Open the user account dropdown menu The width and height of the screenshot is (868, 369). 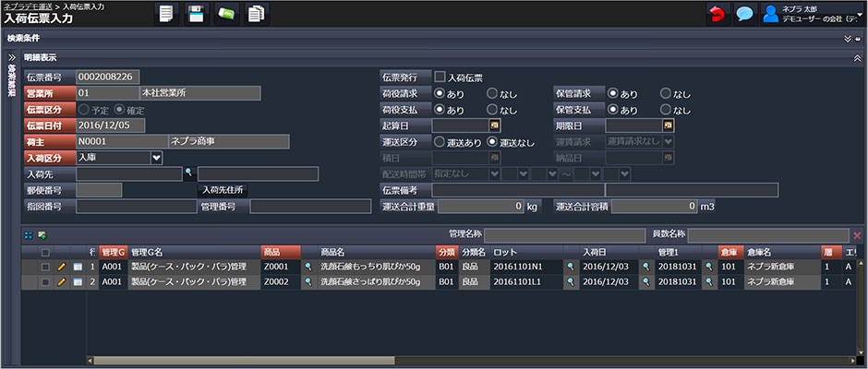point(859,14)
